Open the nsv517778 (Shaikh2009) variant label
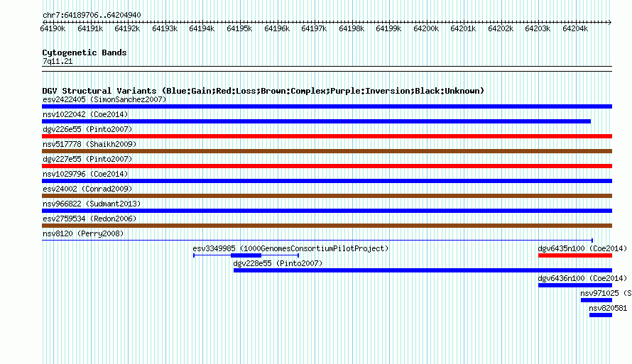632x364 pixels. [x=89, y=144]
